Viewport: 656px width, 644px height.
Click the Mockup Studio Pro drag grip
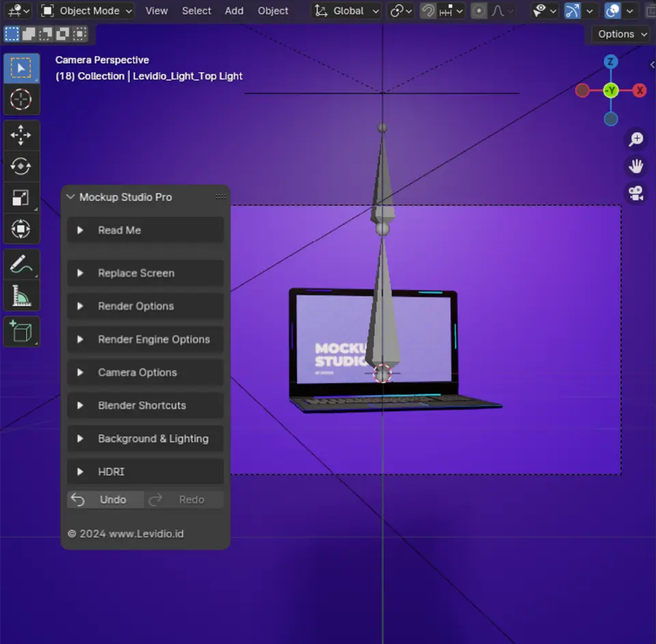pos(221,197)
